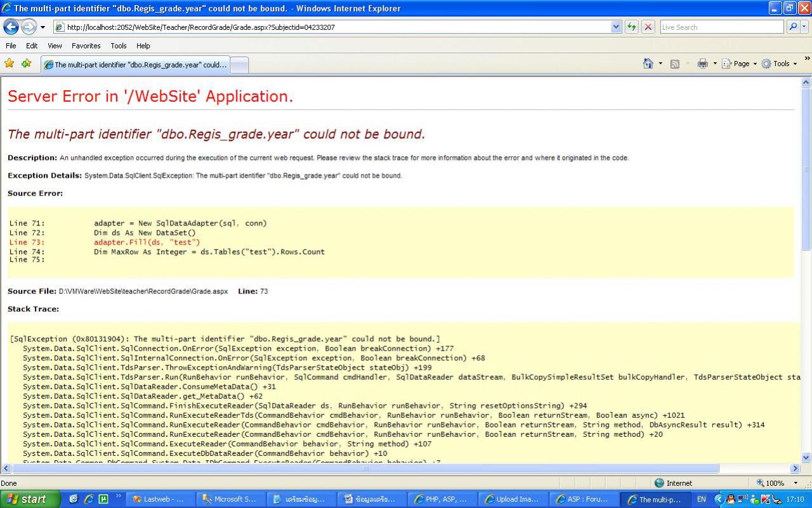Click the 'Exception Details:' label text
Screen dimensions: 812x508
[44, 175]
